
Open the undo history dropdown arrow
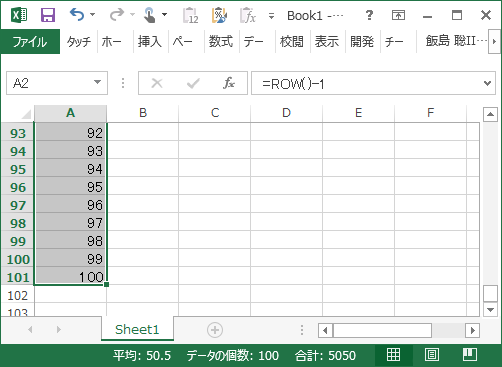click(x=93, y=15)
